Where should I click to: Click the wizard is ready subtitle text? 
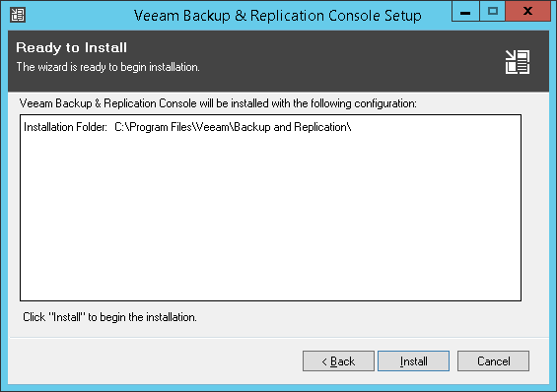tap(108, 67)
